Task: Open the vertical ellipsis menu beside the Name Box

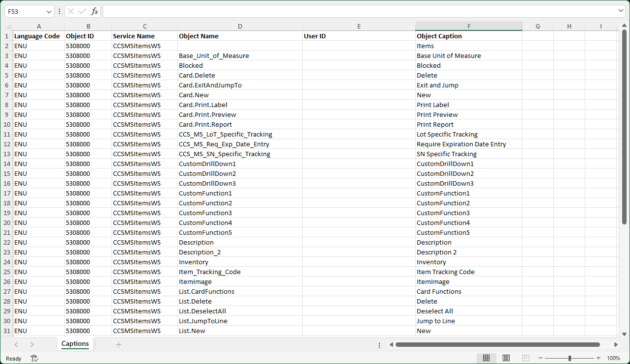Action: pos(59,11)
